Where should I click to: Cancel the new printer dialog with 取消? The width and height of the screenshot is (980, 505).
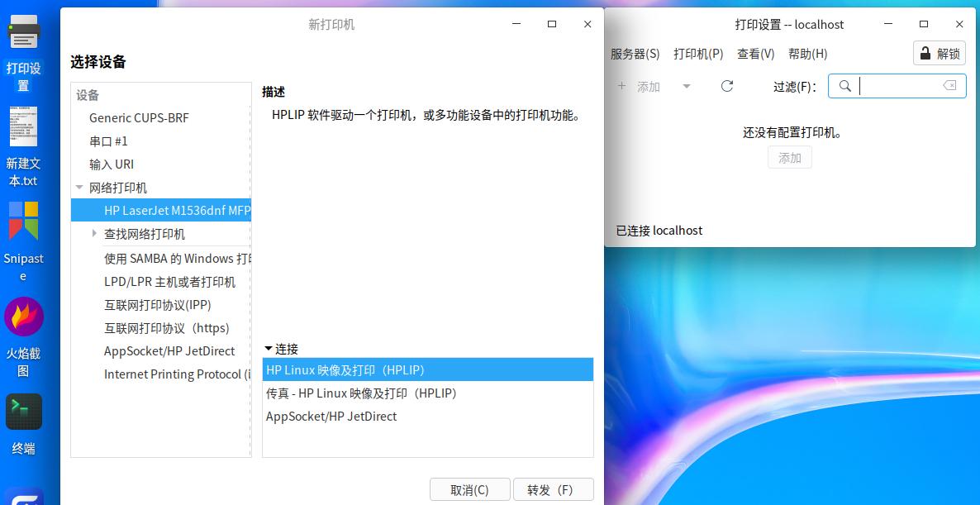(469, 488)
